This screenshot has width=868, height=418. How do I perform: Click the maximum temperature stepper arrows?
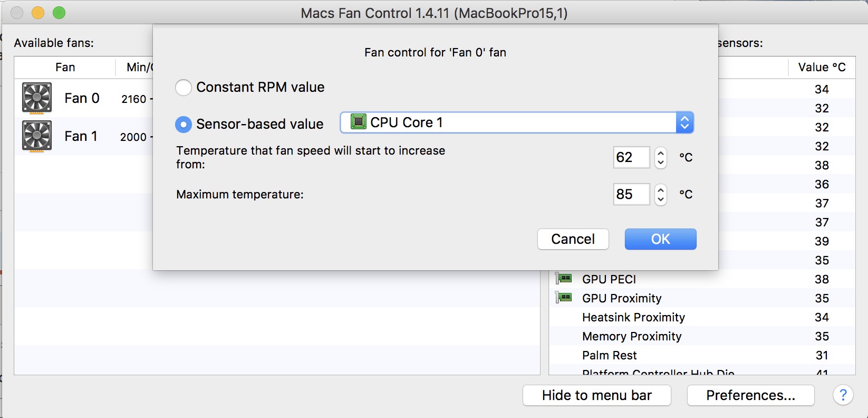coord(661,194)
